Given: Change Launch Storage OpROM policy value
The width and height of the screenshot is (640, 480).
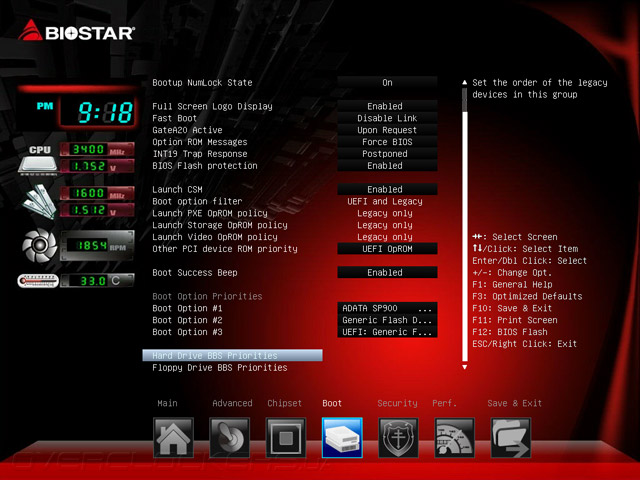Looking at the screenshot, I should coord(385,225).
